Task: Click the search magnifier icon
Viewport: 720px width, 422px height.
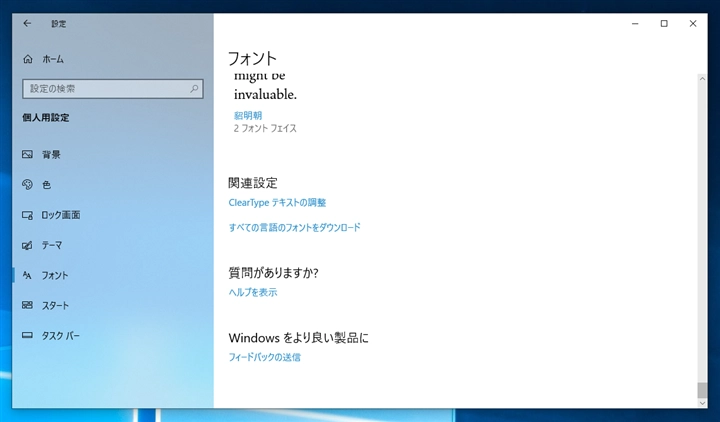Action: click(x=194, y=89)
